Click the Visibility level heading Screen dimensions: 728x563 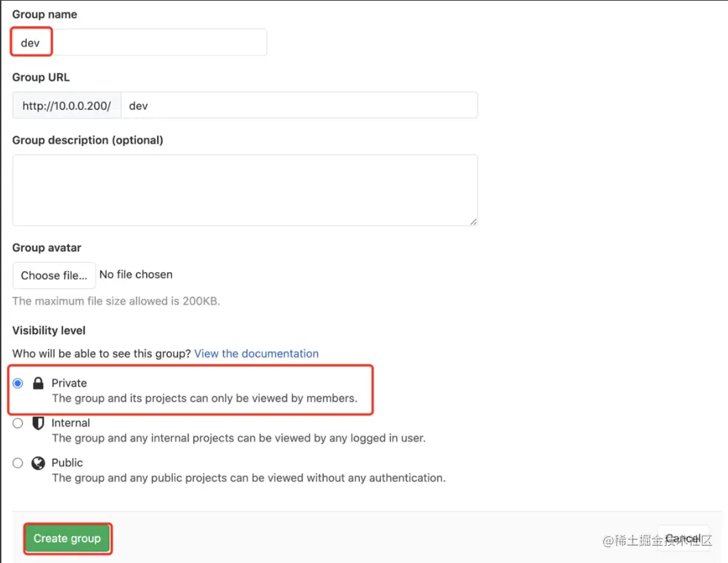(x=49, y=331)
